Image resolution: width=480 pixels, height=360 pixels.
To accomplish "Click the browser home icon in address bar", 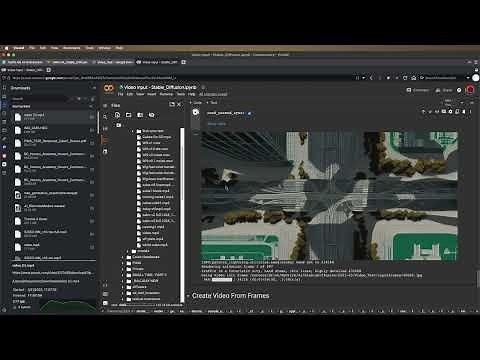I will (414, 78).
